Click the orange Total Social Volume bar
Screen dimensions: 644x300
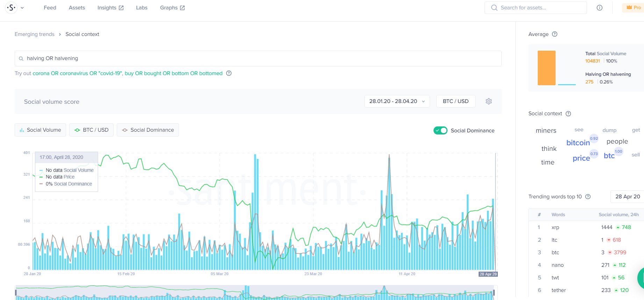pos(546,68)
